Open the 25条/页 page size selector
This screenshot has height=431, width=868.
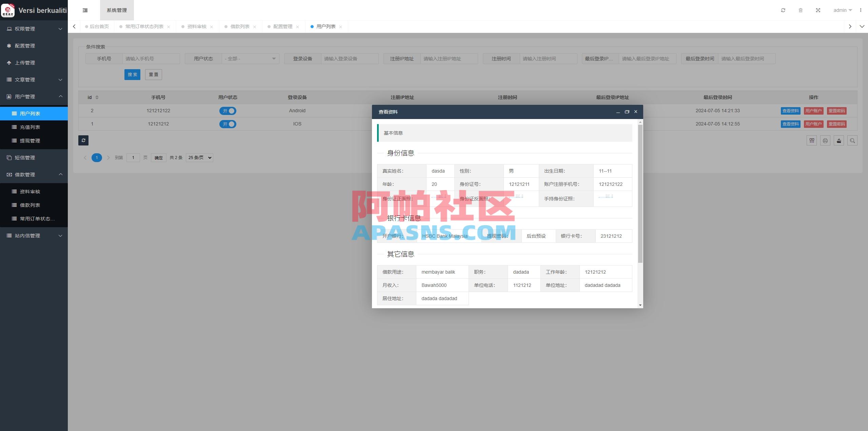pos(199,157)
